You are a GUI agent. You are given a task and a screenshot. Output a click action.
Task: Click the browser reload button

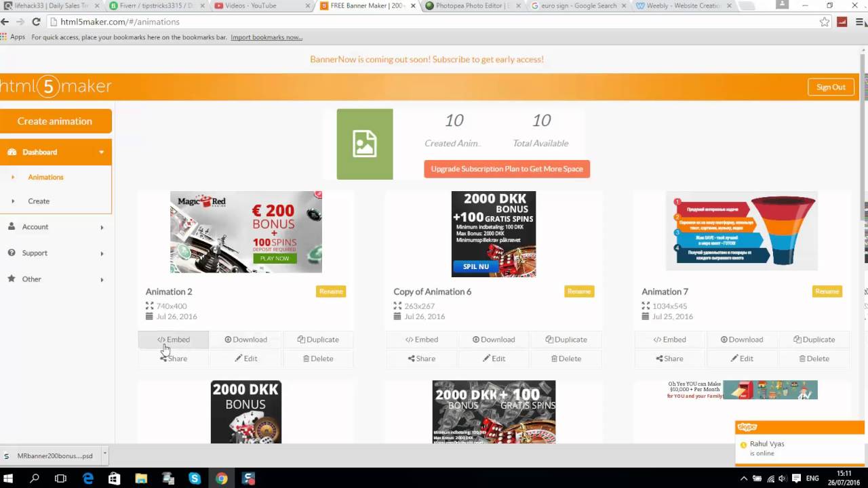37,22
